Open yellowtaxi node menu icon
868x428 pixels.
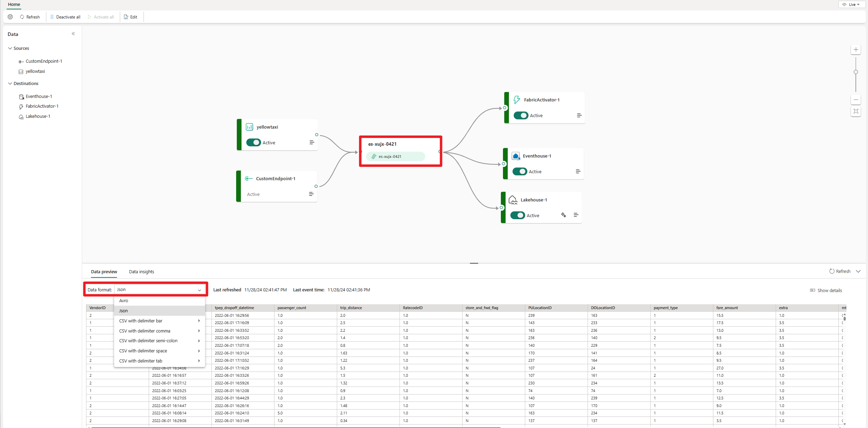[x=312, y=142]
